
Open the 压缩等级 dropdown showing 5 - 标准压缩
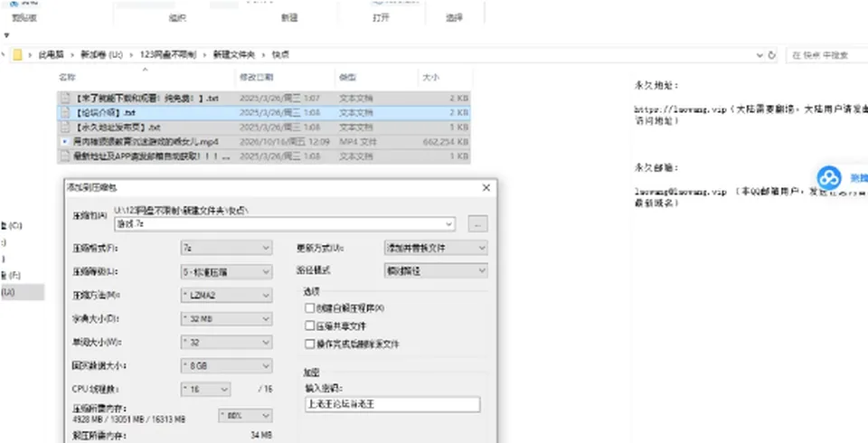point(226,271)
